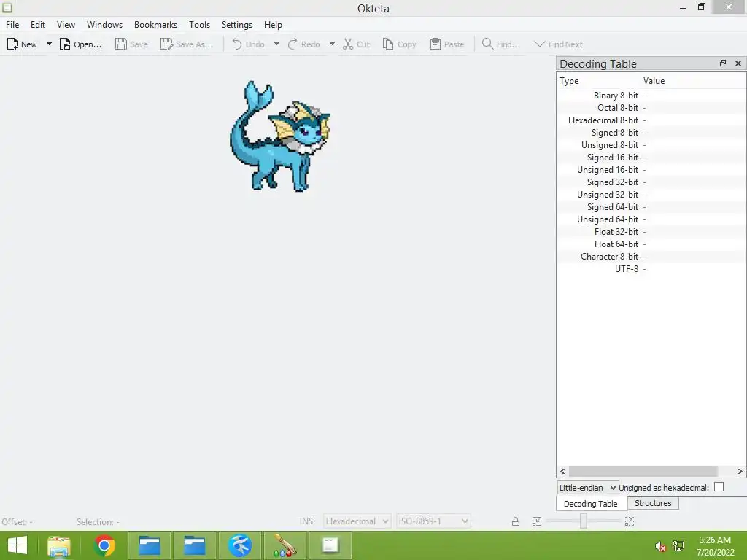747x560 pixels.
Task: Open the file explorer taskbar icon
Action: click(59, 545)
